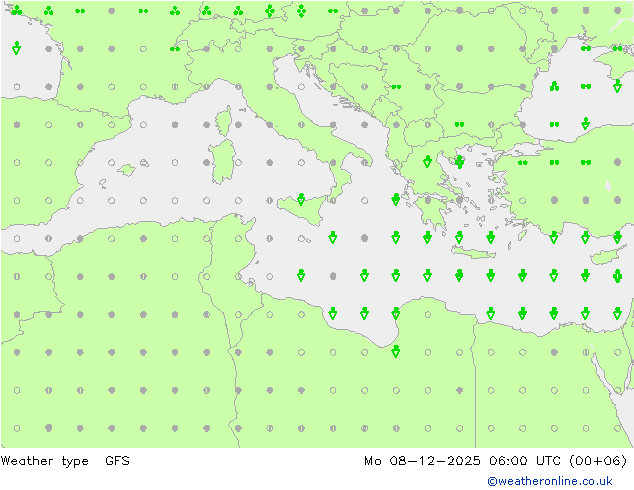
Task: Click the green rain shower symbol over Sicily
Action: pos(301,199)
